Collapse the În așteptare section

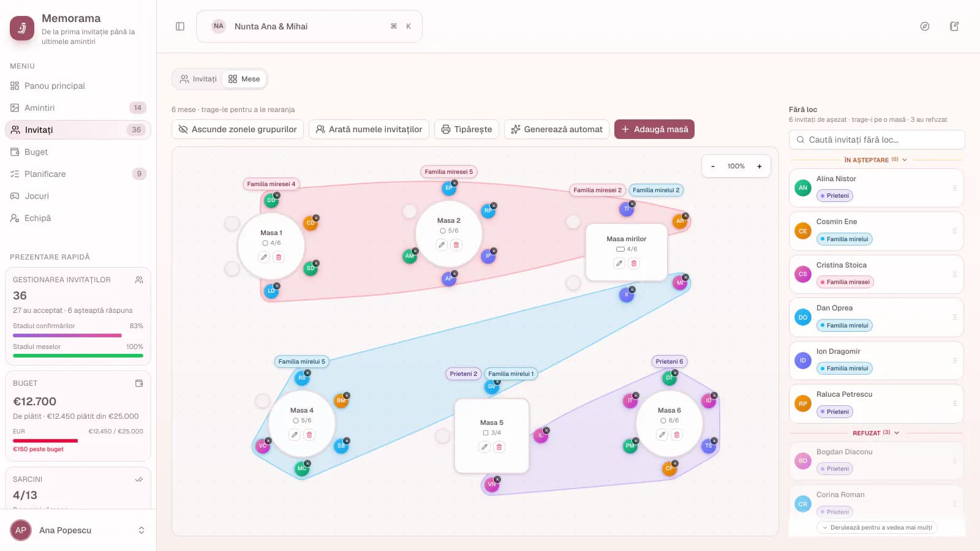(876, 160)
